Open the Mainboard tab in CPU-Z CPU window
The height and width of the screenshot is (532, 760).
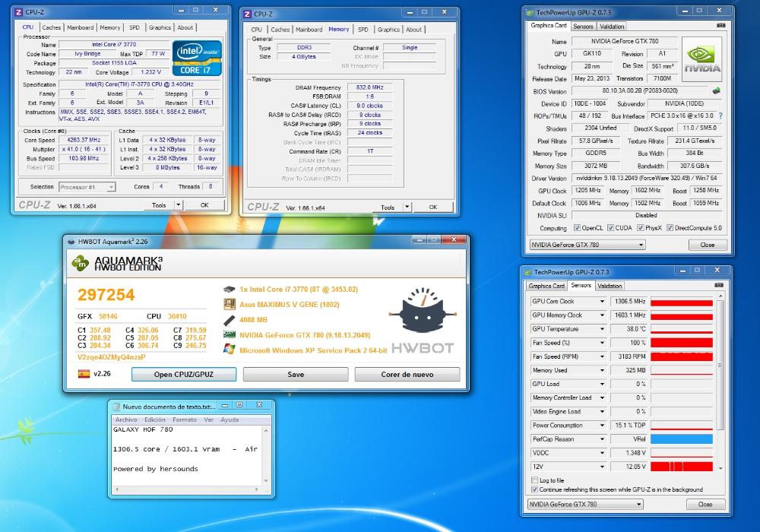(x=81, y=27)
